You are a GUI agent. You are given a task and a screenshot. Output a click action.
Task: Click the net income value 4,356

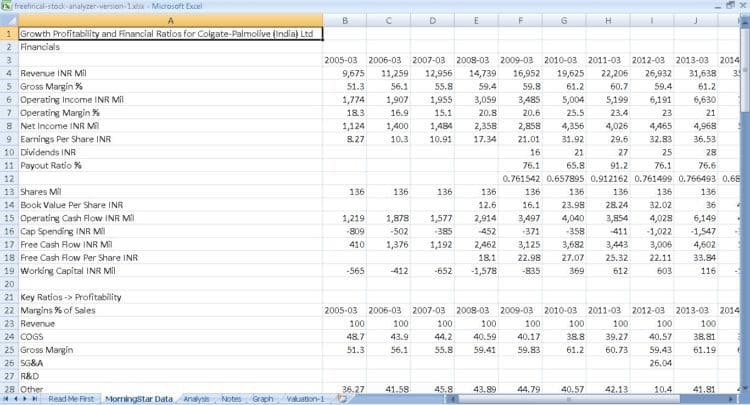coord(573,126)
